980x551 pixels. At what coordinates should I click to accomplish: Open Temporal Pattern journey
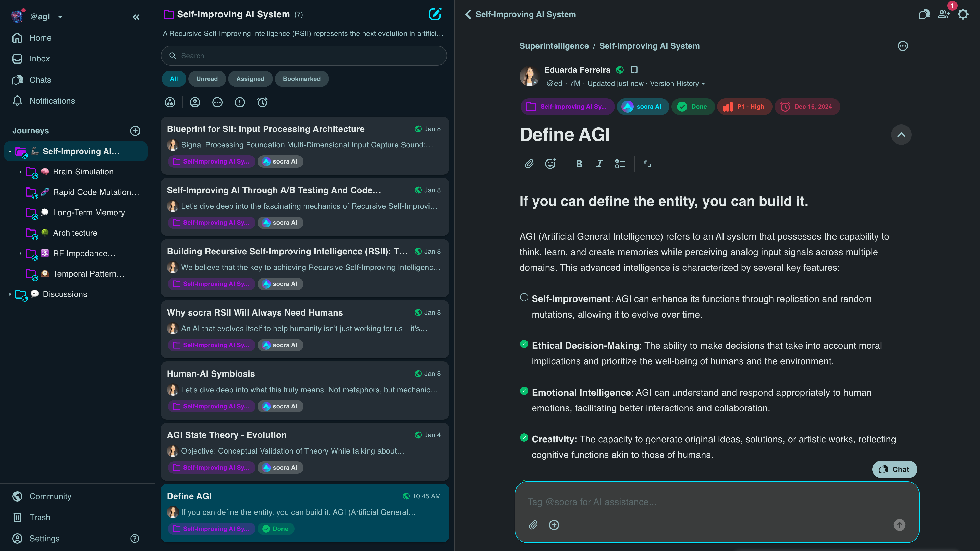pyautogui.click(x=89, y=274)
